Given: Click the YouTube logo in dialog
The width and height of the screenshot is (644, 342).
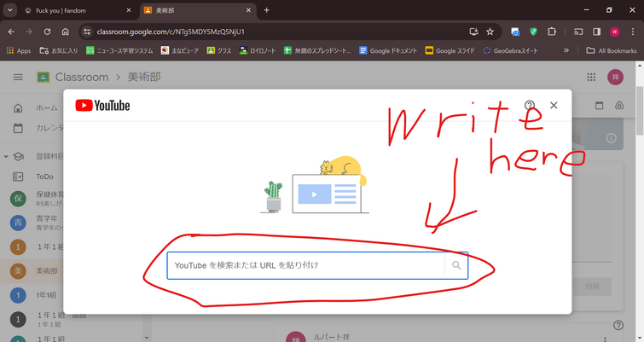Looking at the screenshot, I should tap(102, 106).
